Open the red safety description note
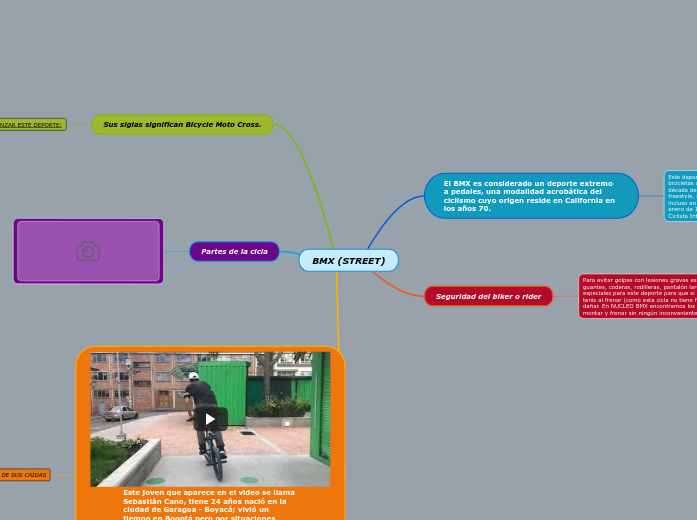The height and width of the screenshot is (520, 697). (637, 296)
